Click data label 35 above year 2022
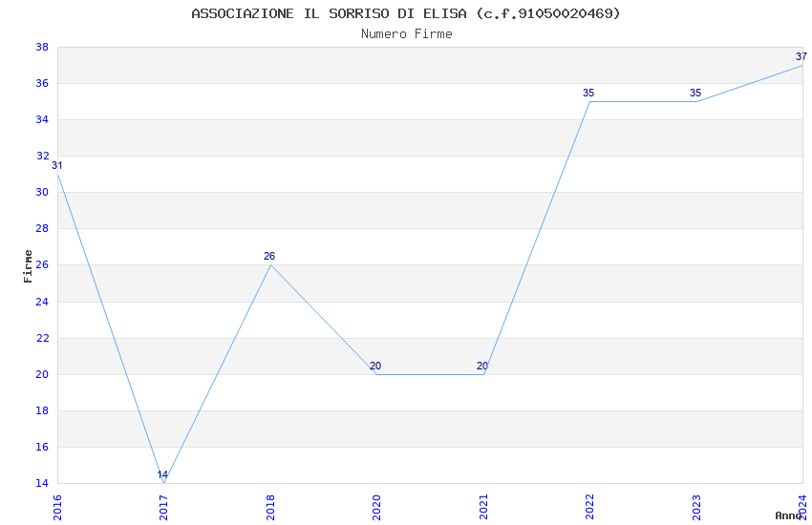The image size is (812, 525). coord(588,93)
